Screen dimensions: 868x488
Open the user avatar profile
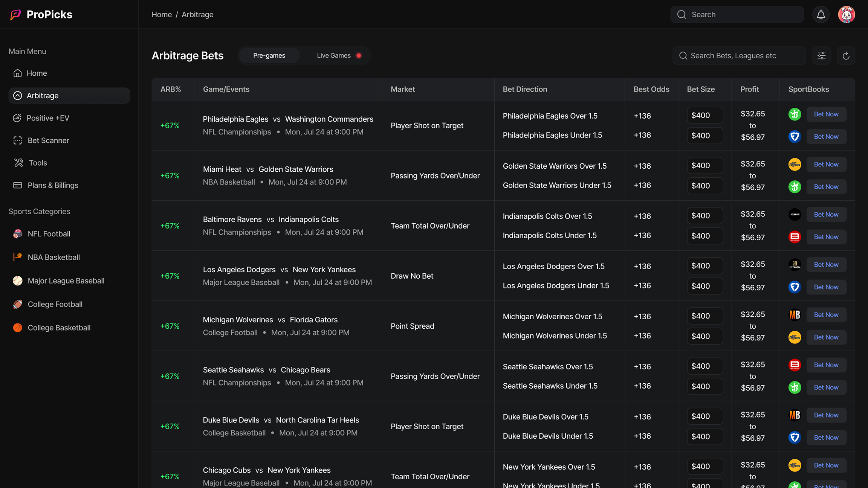coord(846,15)
